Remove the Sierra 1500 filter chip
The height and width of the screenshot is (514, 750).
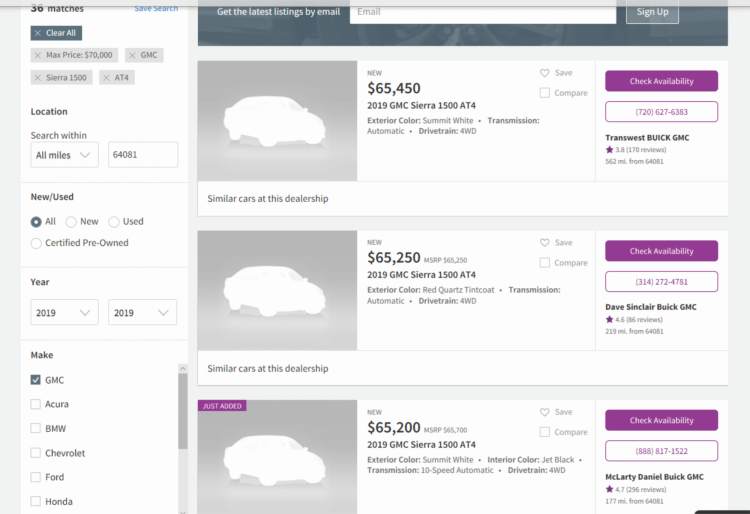[38, 78]
